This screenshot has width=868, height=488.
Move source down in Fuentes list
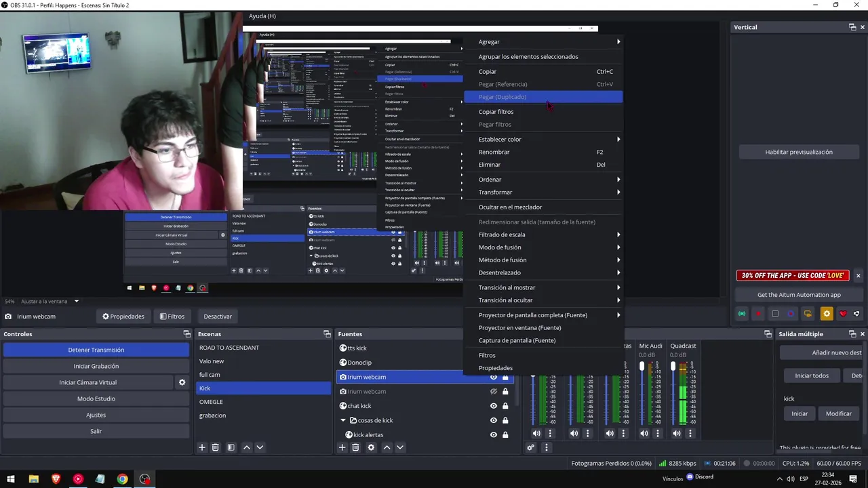pos(400,447)
